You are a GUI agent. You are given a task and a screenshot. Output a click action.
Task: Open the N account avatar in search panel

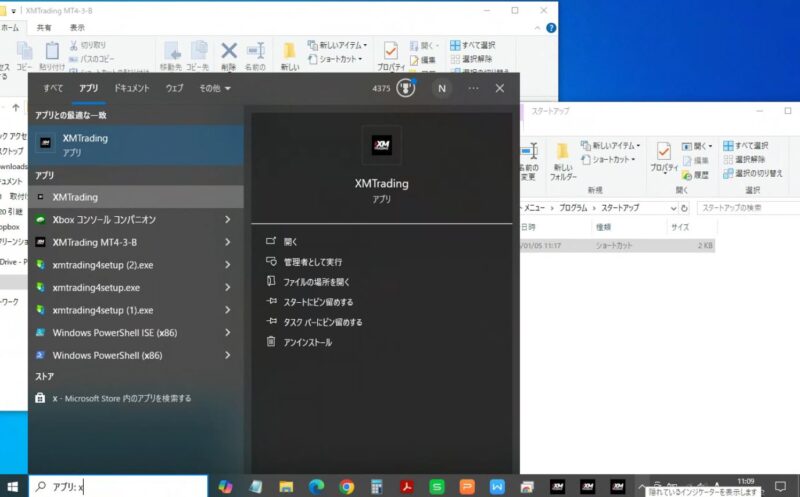tap(442, 88)
